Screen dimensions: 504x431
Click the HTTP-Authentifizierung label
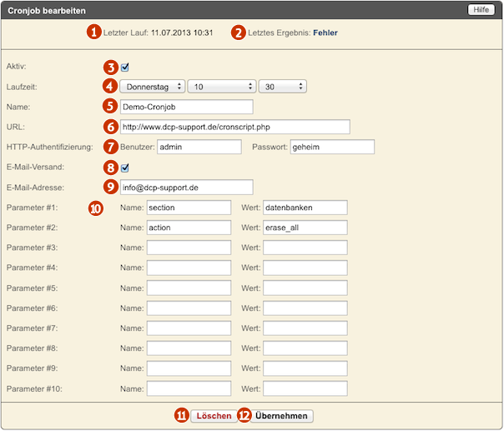coord(49,147)
